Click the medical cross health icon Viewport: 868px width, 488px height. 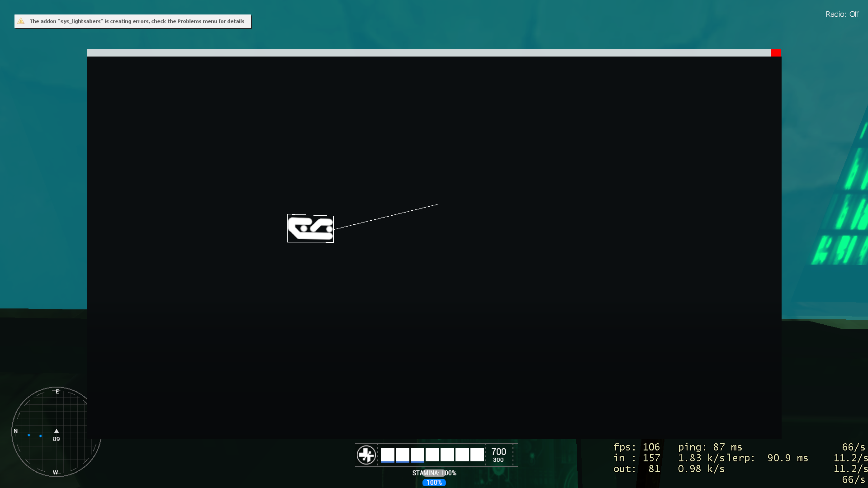point(366,455)
